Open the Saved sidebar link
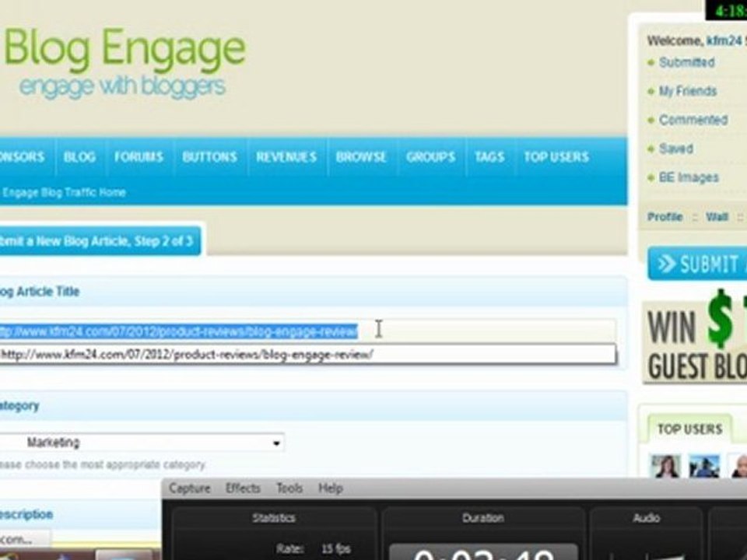The image size is (747, 560). coord(676,149)
